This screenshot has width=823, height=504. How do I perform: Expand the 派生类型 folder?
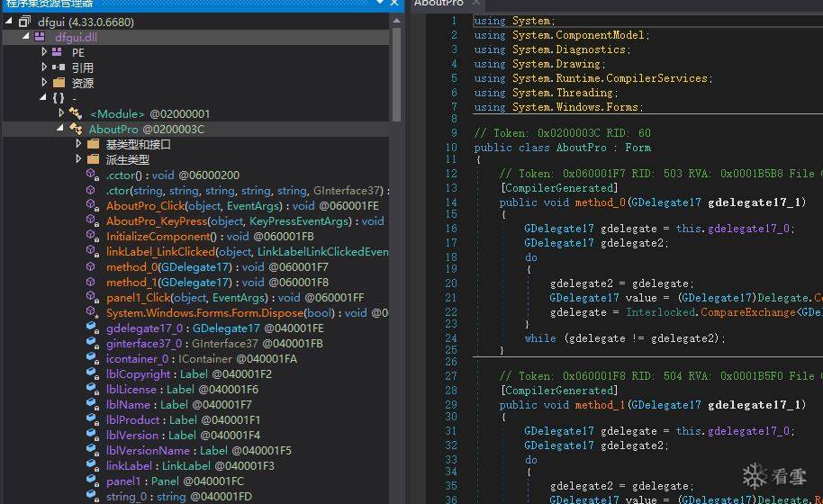pyautogui.click(x=78, y=158)
